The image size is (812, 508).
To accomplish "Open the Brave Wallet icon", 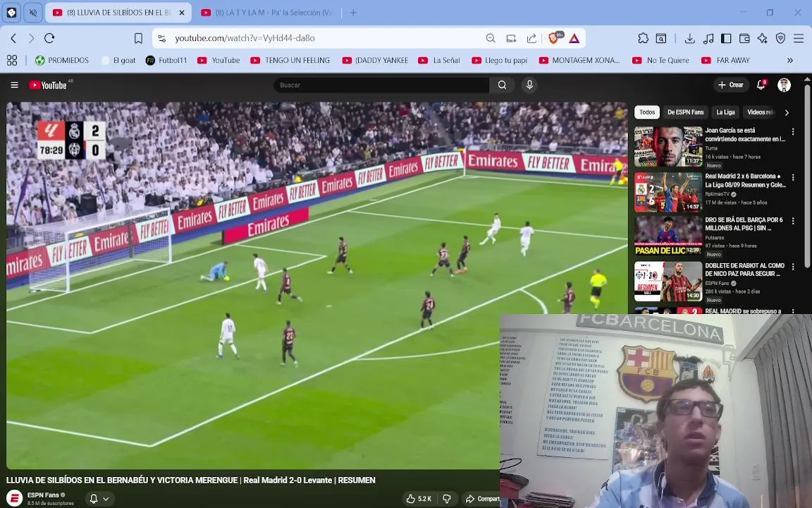I will point(744,38).
